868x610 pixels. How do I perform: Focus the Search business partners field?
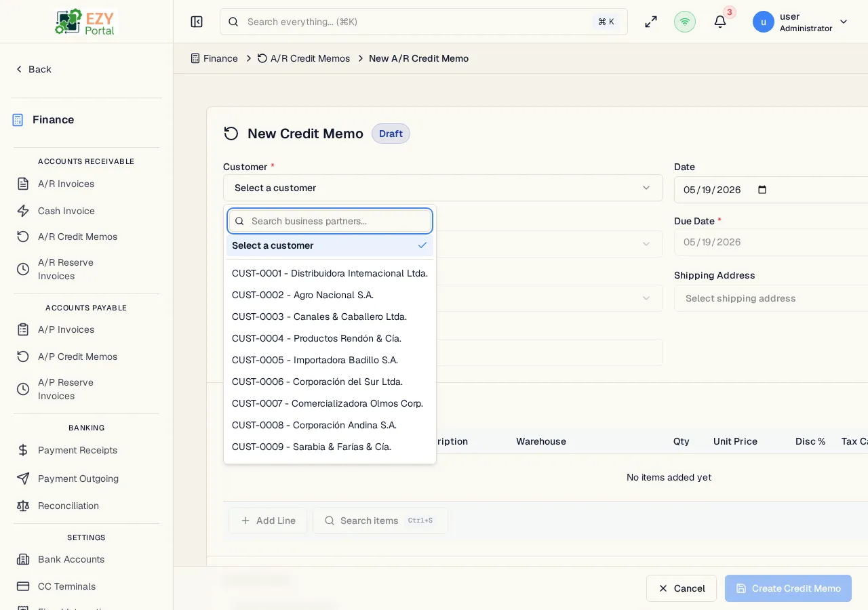click(x=330, y=221)
